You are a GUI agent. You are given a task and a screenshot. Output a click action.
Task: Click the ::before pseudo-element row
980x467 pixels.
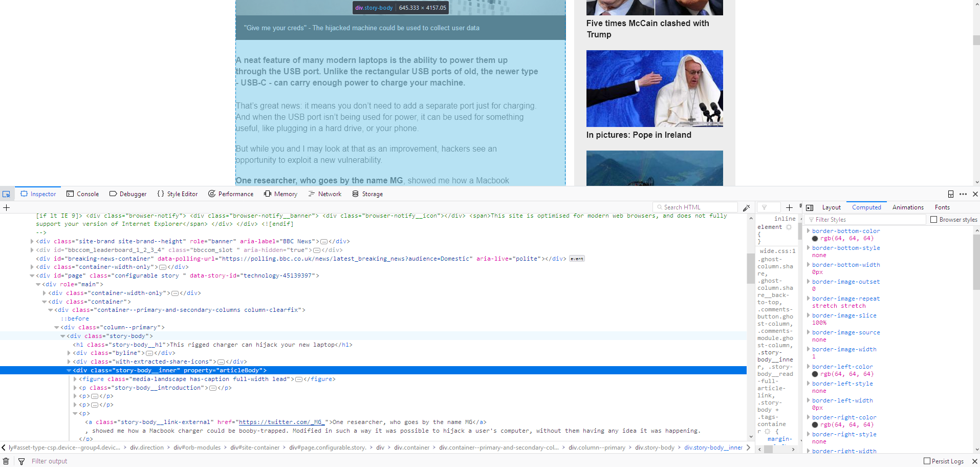(75, 319)
